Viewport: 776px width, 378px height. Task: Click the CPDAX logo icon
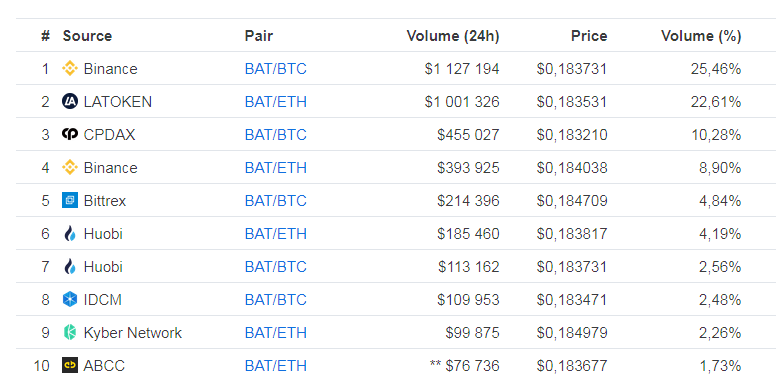(70, 134)
